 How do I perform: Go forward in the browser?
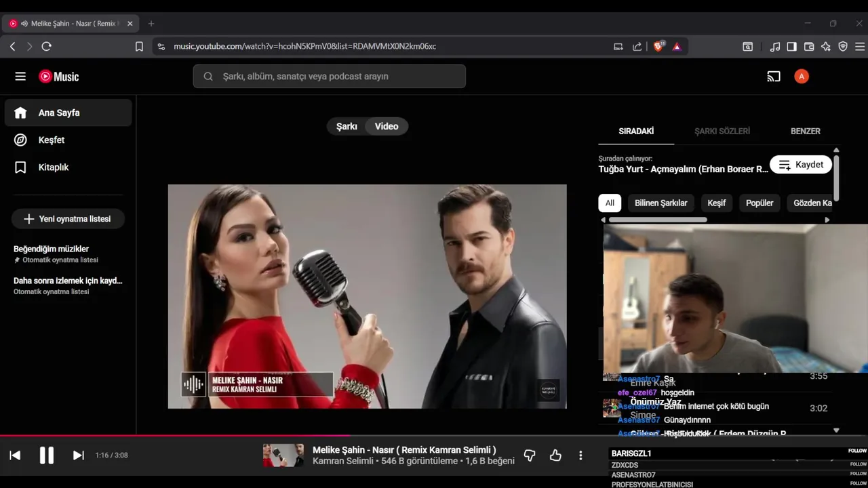[29, 46]
